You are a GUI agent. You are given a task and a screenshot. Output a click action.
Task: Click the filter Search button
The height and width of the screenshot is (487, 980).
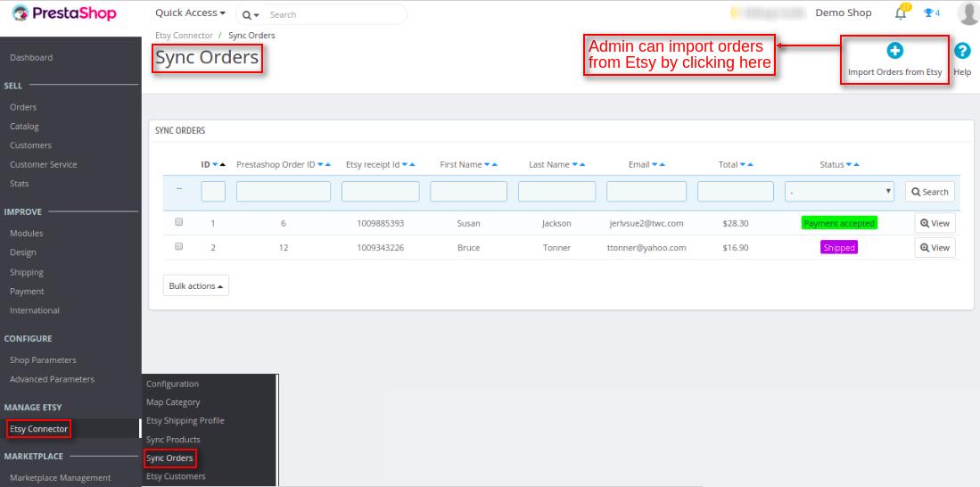pyautogui.click(x=930, y=192)
